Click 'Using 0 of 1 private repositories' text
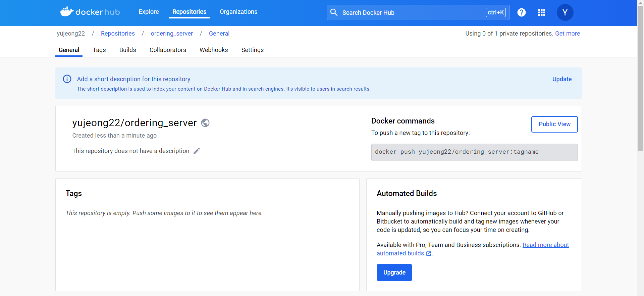 509,34
